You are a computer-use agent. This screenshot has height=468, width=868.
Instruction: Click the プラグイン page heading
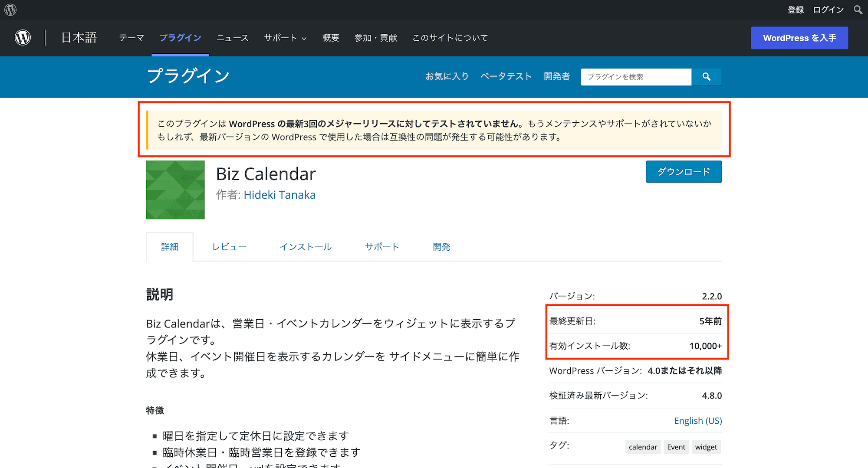(188, 76)
